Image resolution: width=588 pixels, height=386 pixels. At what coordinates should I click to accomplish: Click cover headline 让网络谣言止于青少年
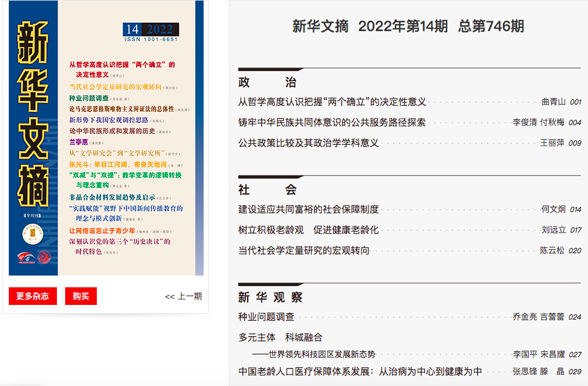pos(102,230)
